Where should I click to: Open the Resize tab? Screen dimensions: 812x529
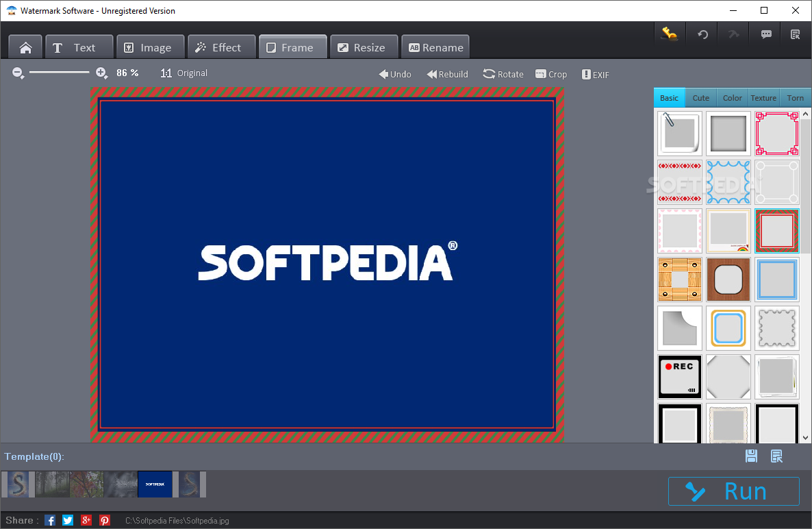tap(364, 47)
